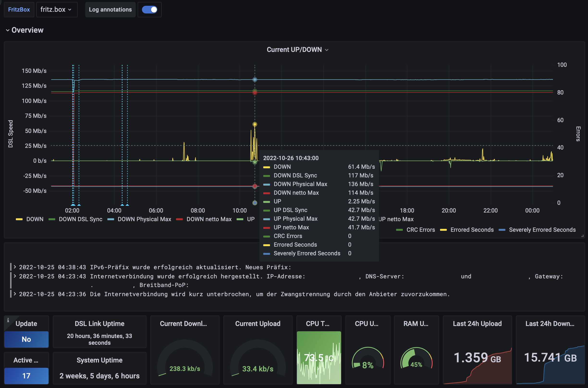Toggle DOWN series in legend
This screenshot has width=588, height=388.
click(35, 219)
